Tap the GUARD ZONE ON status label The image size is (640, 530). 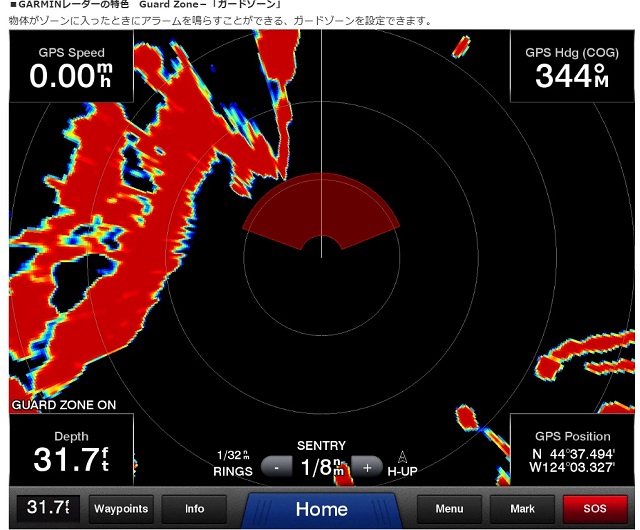64,405
